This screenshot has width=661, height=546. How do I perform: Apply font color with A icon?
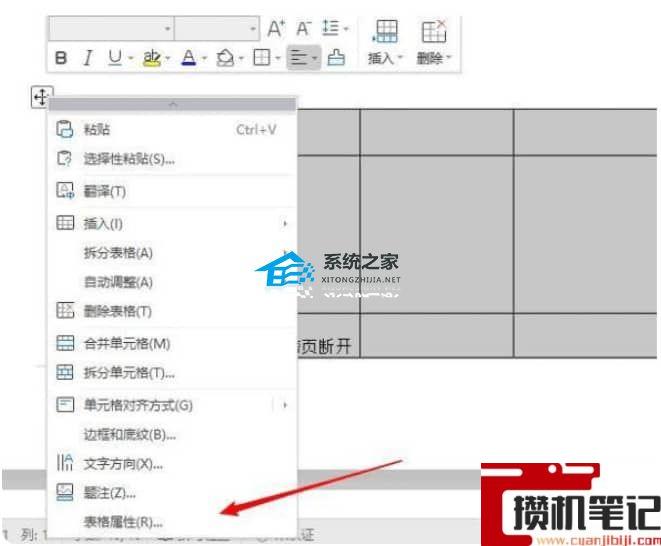tap(188, 58)
